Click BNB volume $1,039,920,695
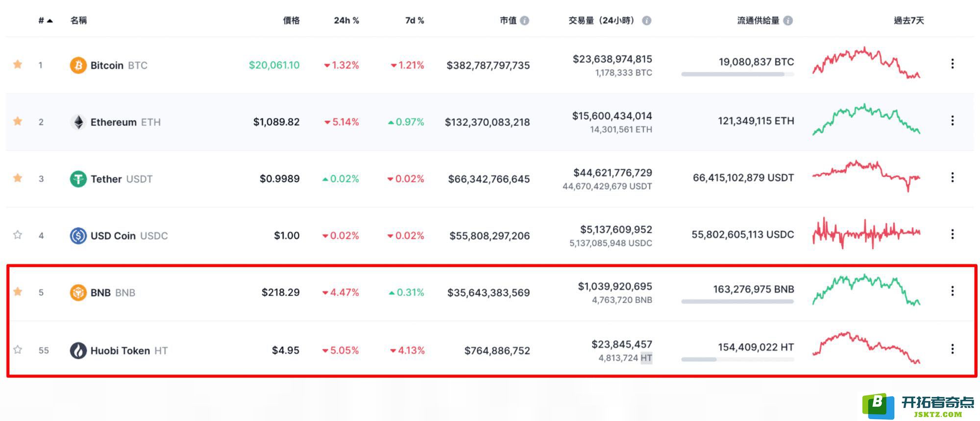The width and height of the screenshot is (980, 421). click(x=615, y=286)
